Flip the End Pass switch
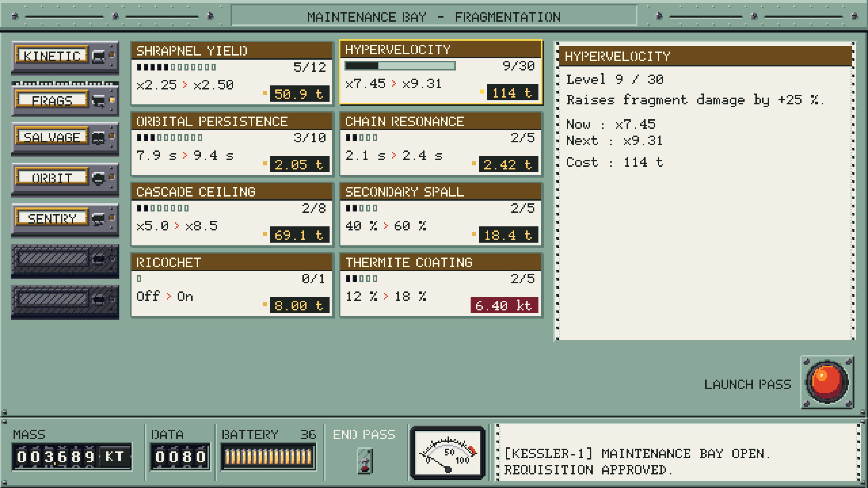The width and height of the screenshot is (868, 488). [x=365, y=460]
